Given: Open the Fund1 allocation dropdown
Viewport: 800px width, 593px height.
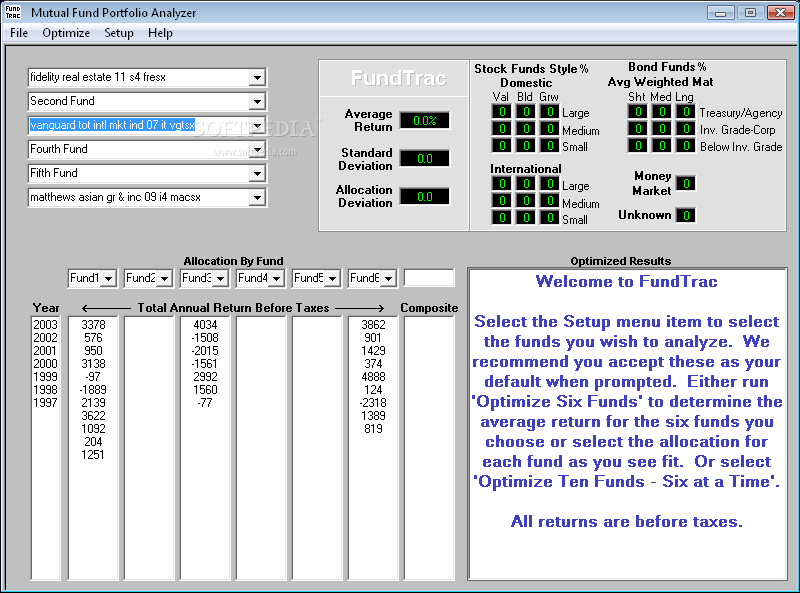Looking at the screenshot, I should 108,279.
